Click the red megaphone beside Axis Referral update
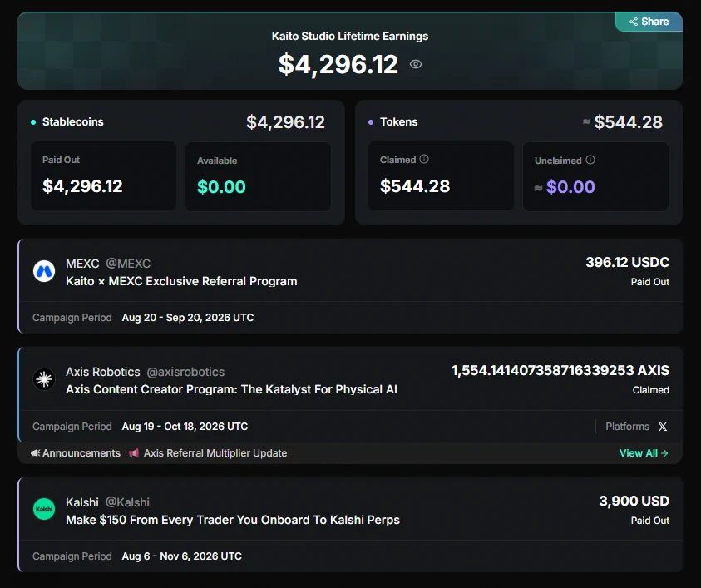The width and height of the screenshot is (701, 588). pos(134,453)
